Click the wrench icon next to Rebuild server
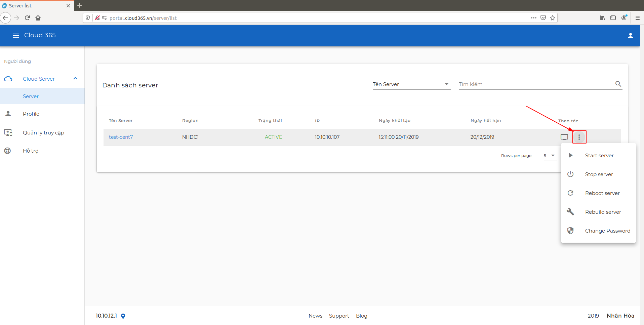 coord(570,212)
